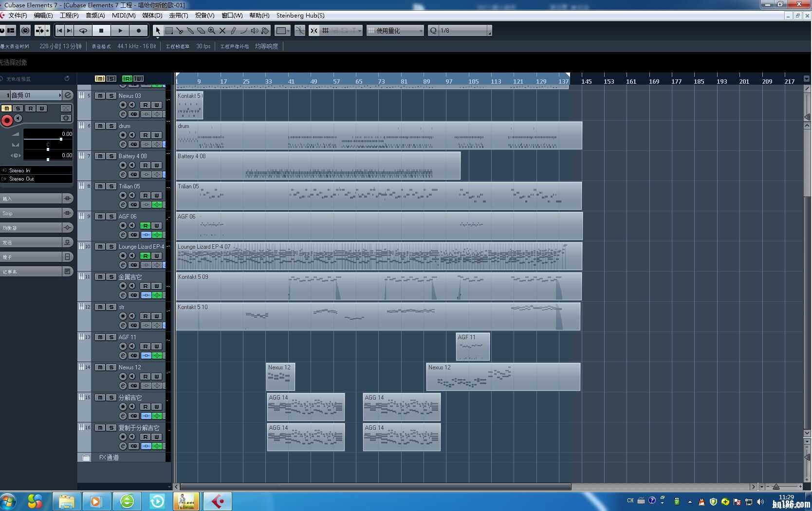The width and height of the screenshot is (812, 511).
Task: Open Windows Explorer from taskbar
Action: pyautogui.click(x=66, y=501)
